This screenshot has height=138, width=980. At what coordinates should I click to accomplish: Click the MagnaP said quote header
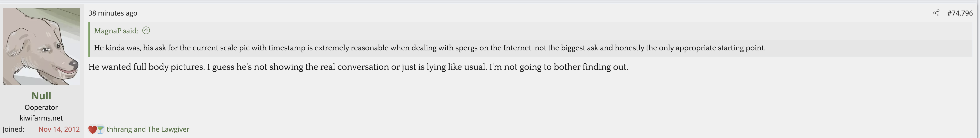coord(116,31)
